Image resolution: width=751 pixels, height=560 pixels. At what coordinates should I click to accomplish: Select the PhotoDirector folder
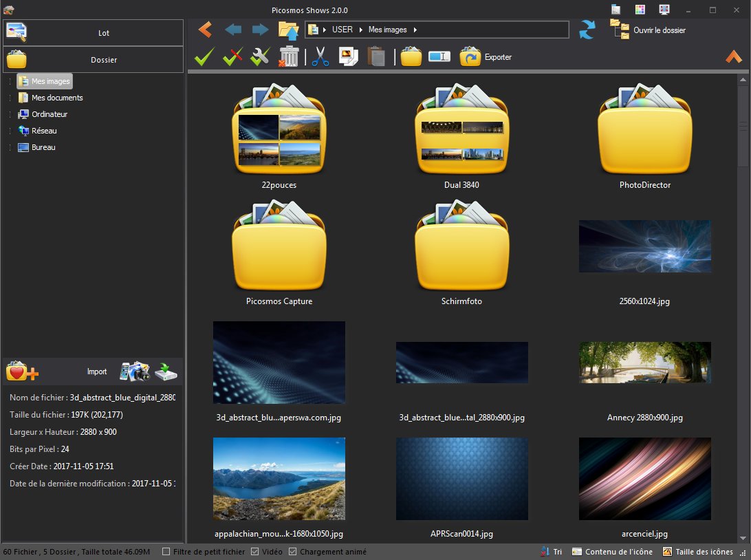point(644,130)
